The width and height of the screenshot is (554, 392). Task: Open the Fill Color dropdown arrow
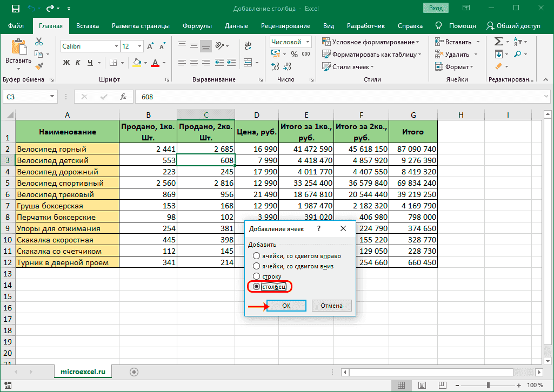click(145, 63)
